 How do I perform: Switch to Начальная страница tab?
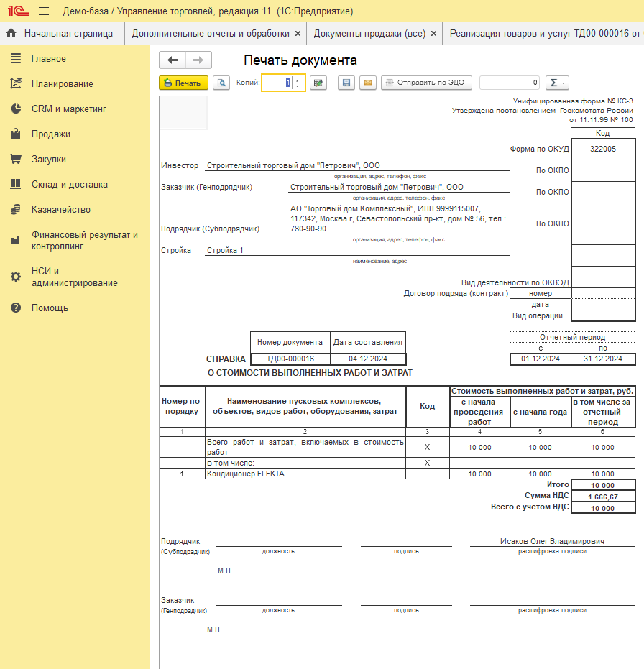[63, 33]
